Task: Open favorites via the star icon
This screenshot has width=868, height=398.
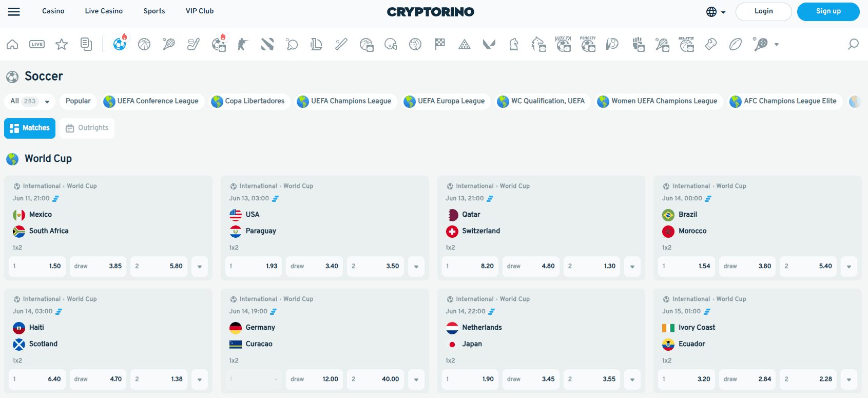Action: pos(62,44)
